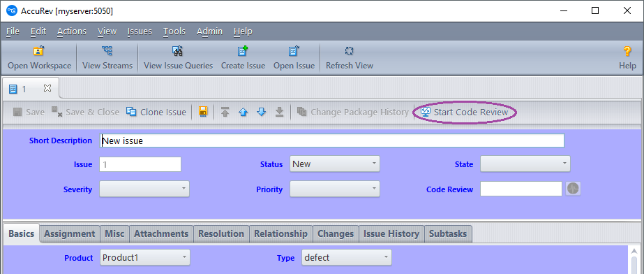Screen dimensions: 644x274
Task: Click the Create Issue icon
Action: [x=243, y=51]
